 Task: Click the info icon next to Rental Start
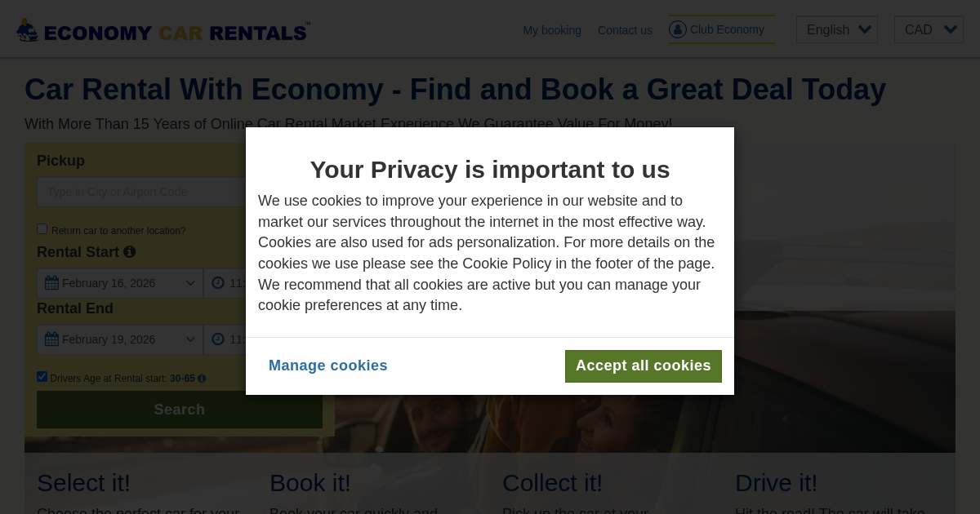coord(129,252)
